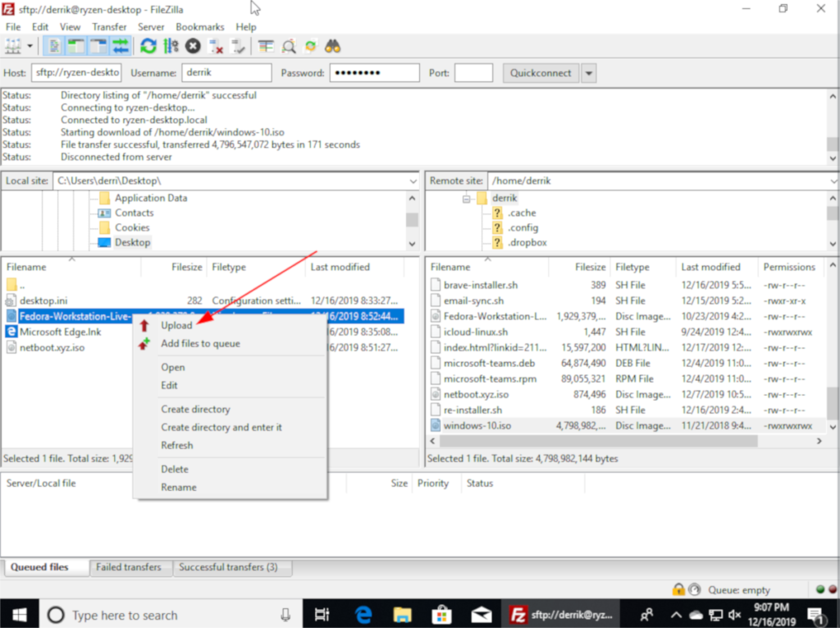This screenshot has width=840, height=628.
Task: Compare the local and remote directories
Action: 288,46
